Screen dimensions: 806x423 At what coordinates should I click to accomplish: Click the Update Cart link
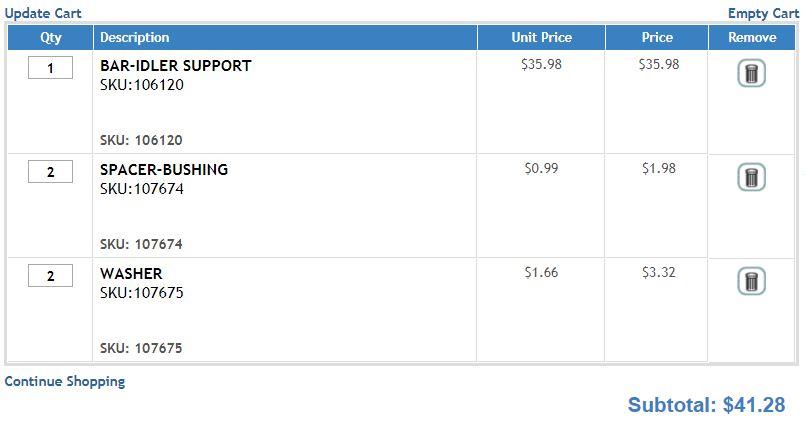pos(43,13)
